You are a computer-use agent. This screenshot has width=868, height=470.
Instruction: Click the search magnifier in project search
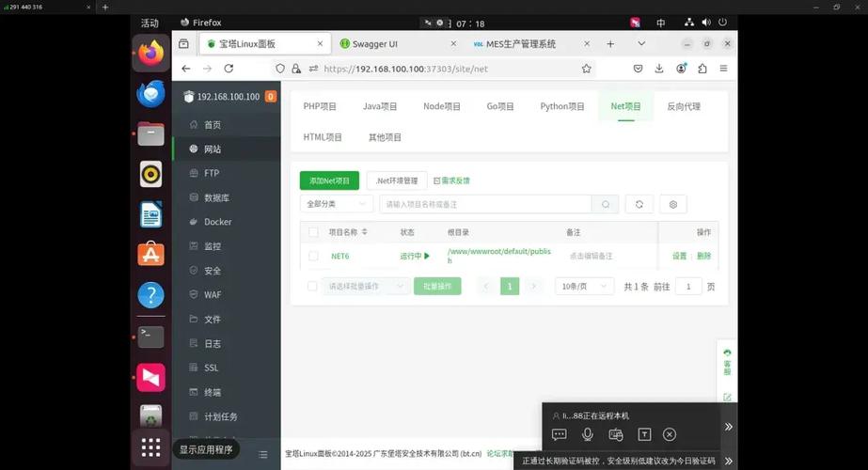[x=606, y=204]
